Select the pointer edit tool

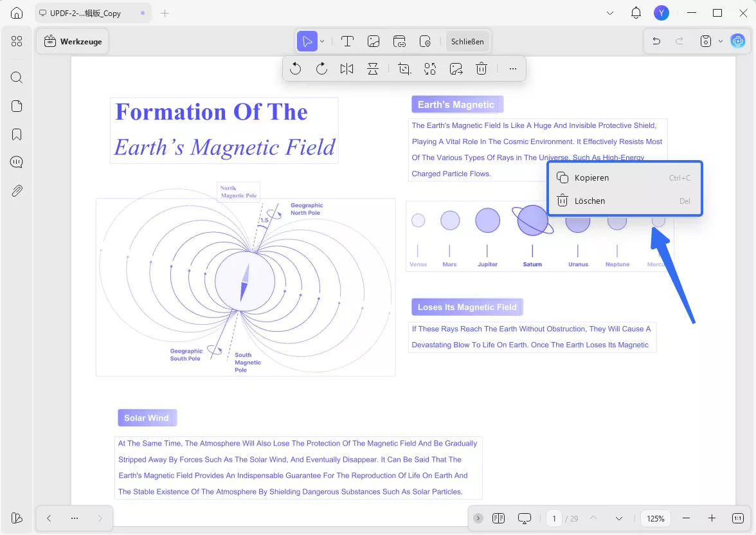[x=307, y=42]
